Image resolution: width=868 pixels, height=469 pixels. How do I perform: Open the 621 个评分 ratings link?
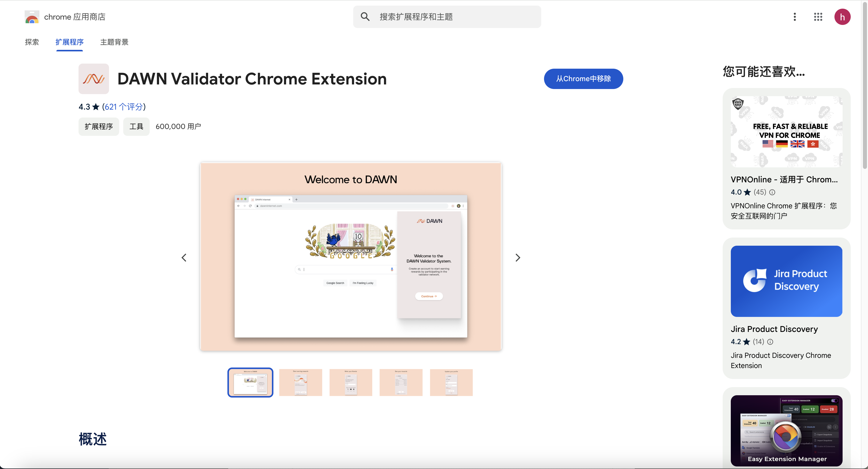(x=124, y=107)
